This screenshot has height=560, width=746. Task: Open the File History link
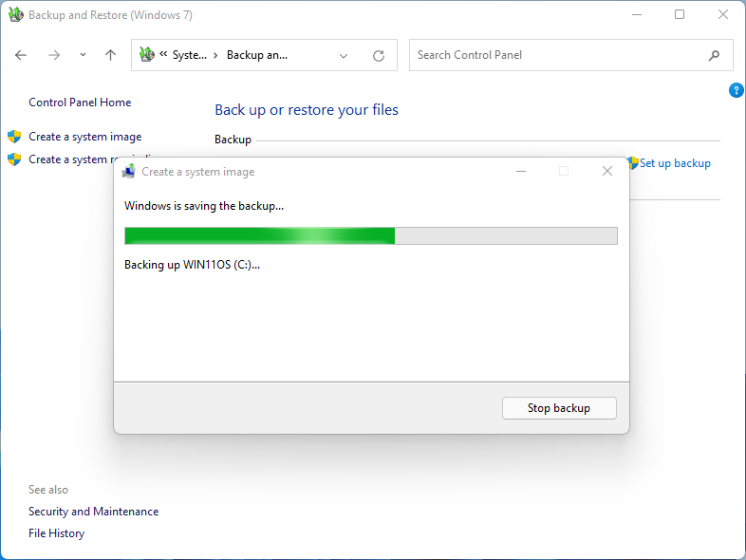[57, 533]
